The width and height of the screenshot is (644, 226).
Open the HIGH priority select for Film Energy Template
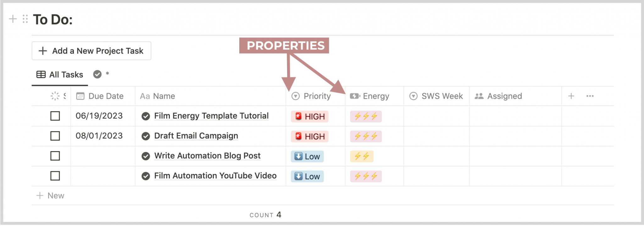[310, 116]
